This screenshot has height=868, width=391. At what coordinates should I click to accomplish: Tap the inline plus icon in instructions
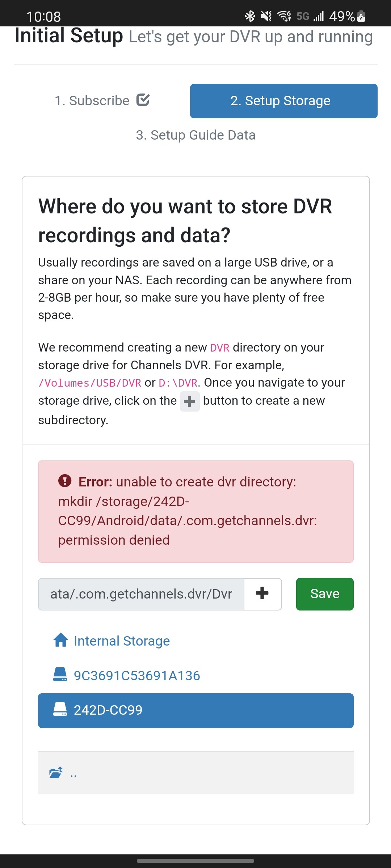[190, 401]
